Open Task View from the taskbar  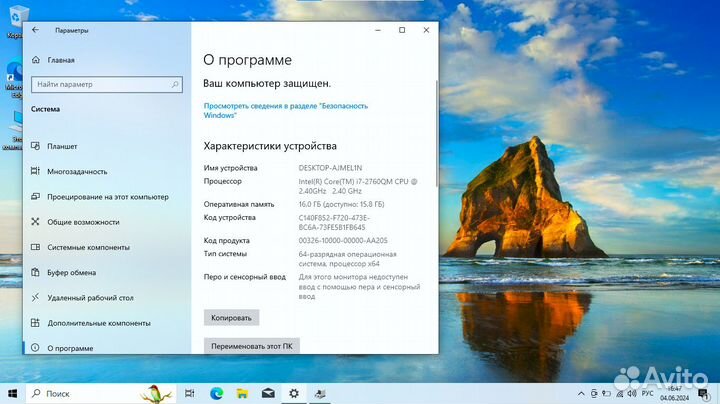point(189,393)
